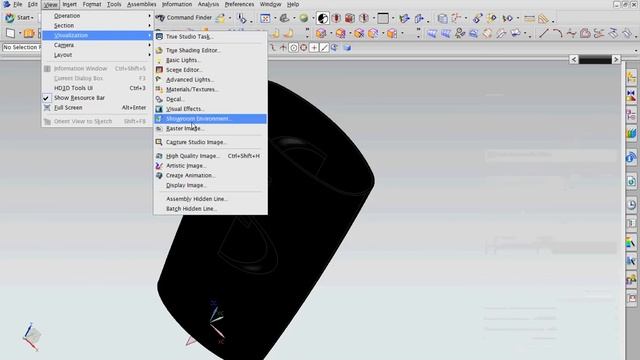
Task: Select Create Animation entry
Action: point(210,176)
